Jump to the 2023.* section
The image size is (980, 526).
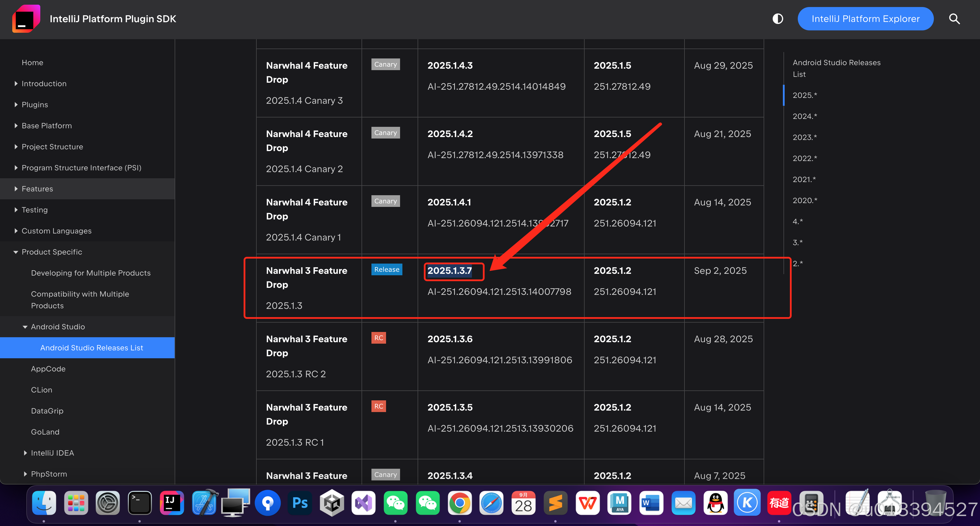pyautogui.click(x=804, y=137)
